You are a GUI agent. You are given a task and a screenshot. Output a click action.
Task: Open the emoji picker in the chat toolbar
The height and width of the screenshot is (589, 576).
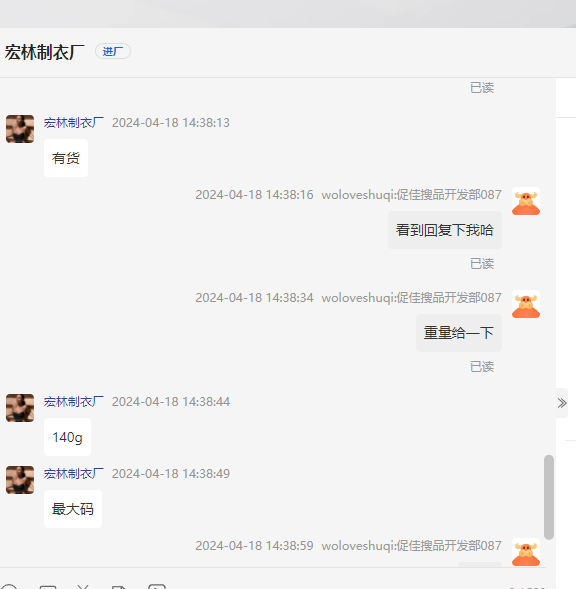point(9,587)
